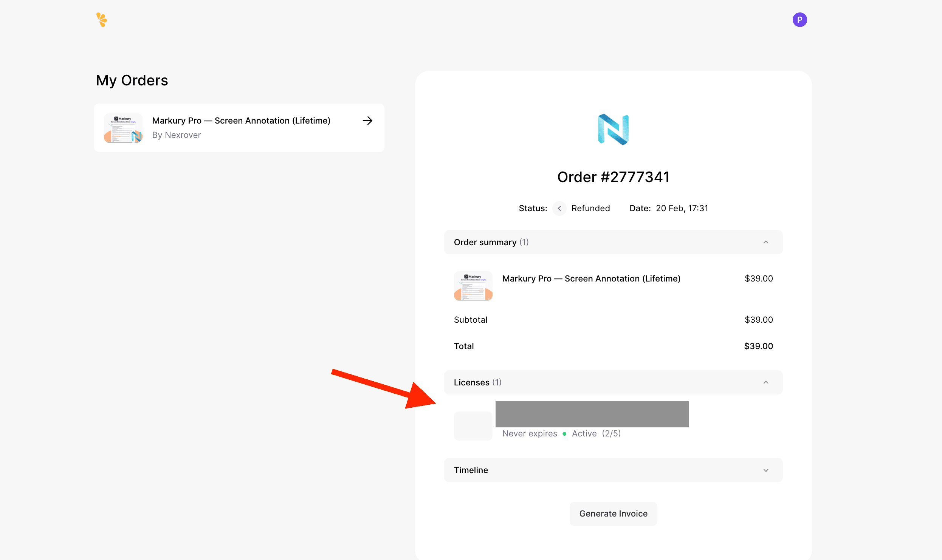Click the Total $39.00 amount

coord(758,346)
